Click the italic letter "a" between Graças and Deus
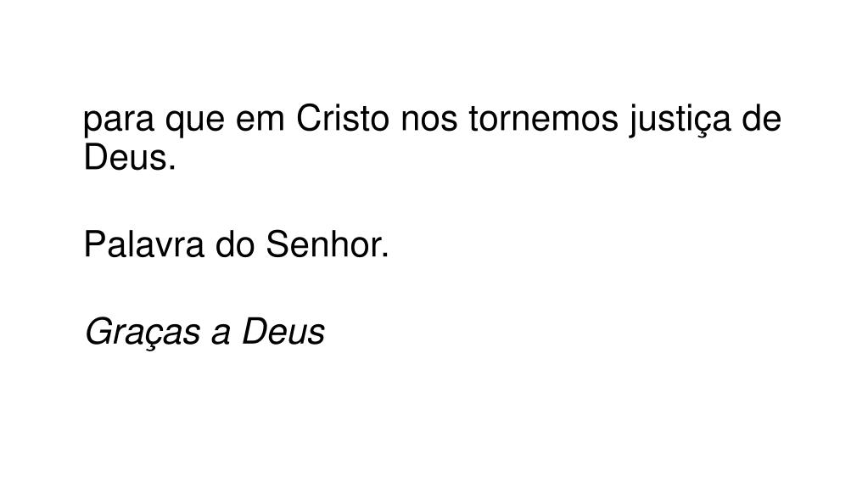868x488 pixels. (x=221, y=336)
